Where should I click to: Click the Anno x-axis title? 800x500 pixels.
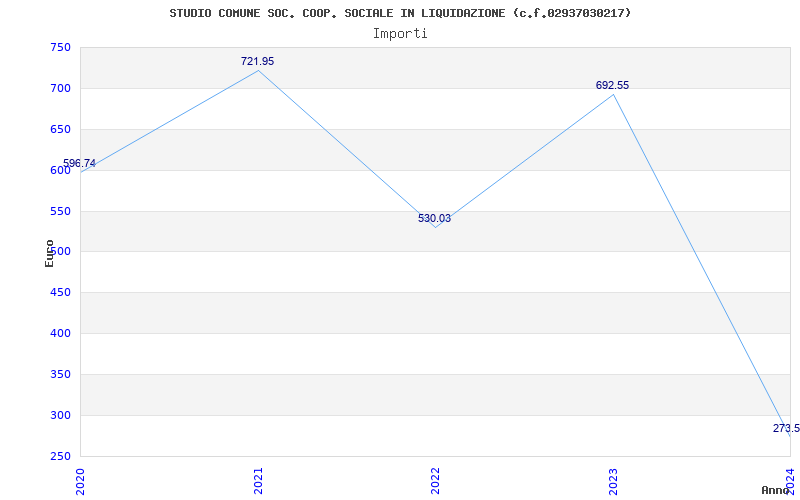(776, 490)
